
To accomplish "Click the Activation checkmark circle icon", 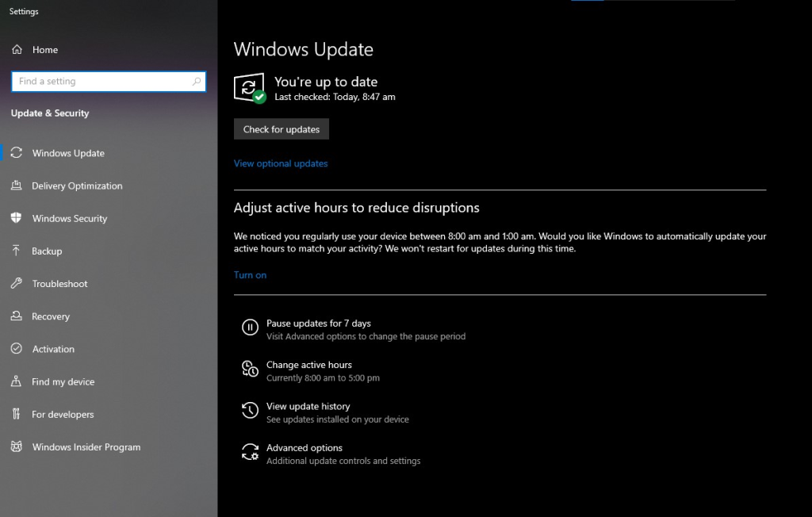I will 17,349.
